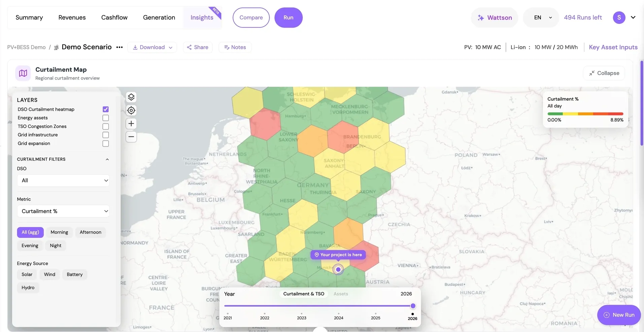Image resolution: width=644 pixels, height=332 pixels.
Task: Click the year slider handle at 2026
Action: 413,306
